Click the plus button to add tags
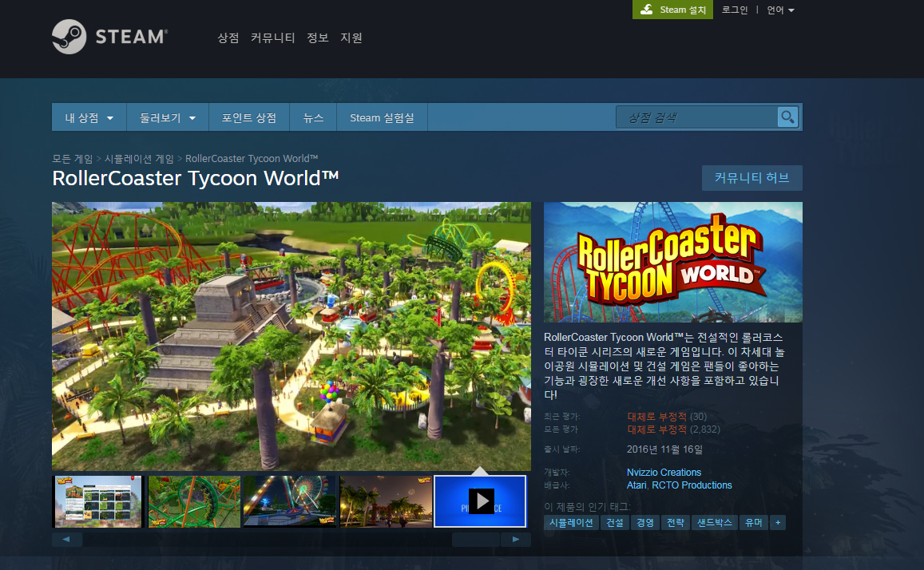The image size is (924, 570). click(778, 522)
